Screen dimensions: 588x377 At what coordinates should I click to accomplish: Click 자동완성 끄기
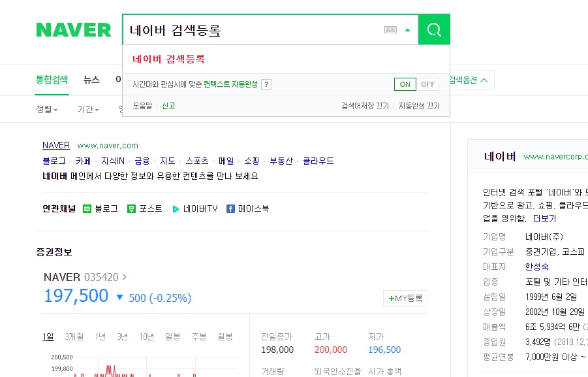coord(419,106)
